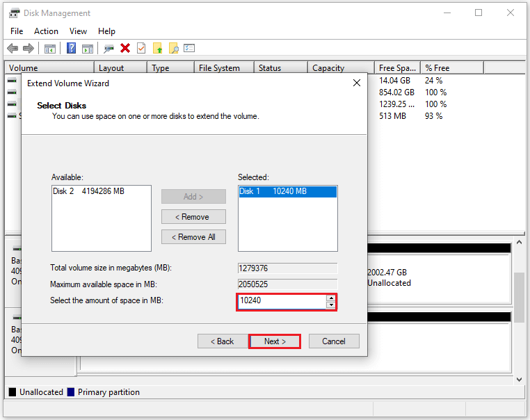Image resolution: width=530 pixels, height=420 pixels.
Task: Click the disk pane vertical scrollbar thumb
Action: 519,298
